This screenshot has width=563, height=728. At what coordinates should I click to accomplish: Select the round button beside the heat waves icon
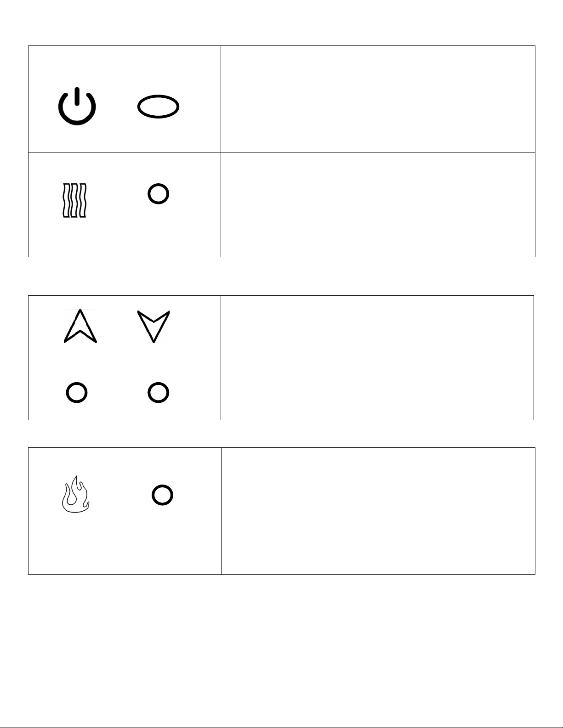(158, 194)
